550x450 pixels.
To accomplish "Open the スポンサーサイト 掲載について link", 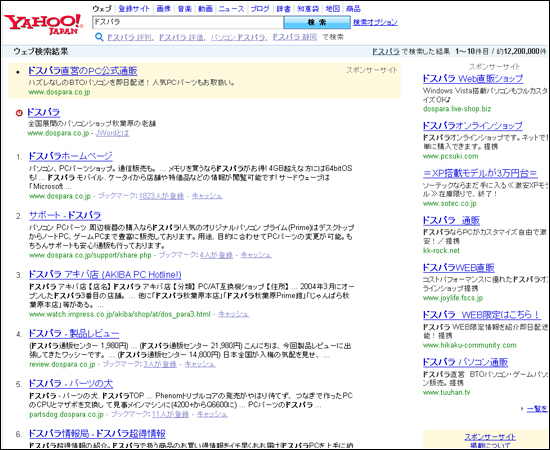I will pyautogui.click(x=490, y=441).
